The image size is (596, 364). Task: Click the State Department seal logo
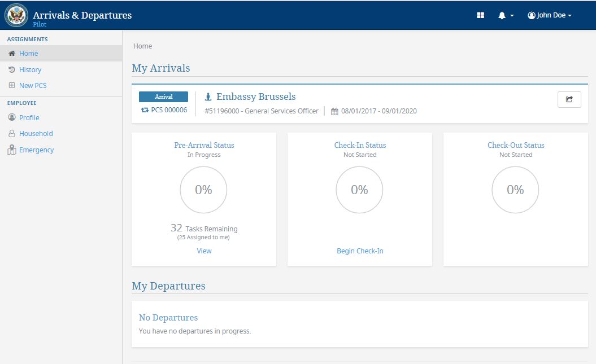point(16,15)
